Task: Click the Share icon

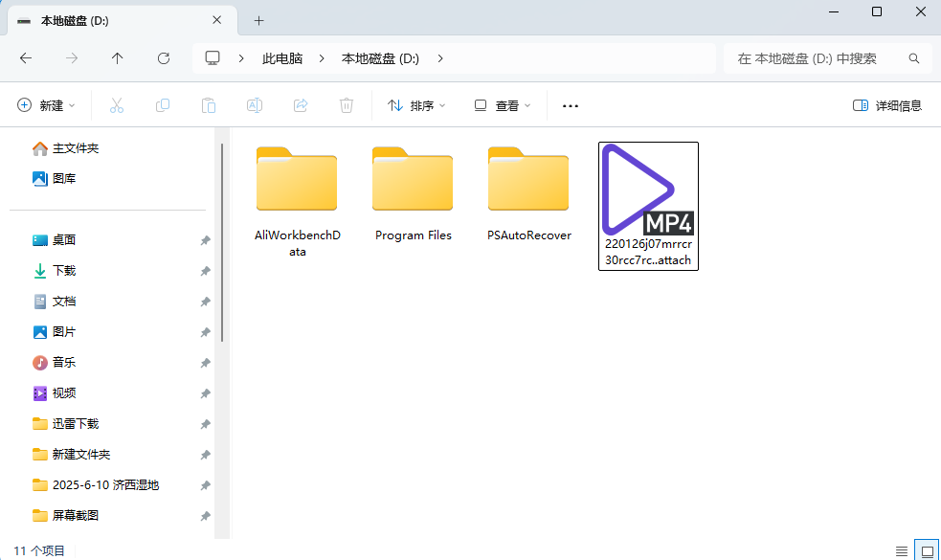Action: (x=301, y=105)
